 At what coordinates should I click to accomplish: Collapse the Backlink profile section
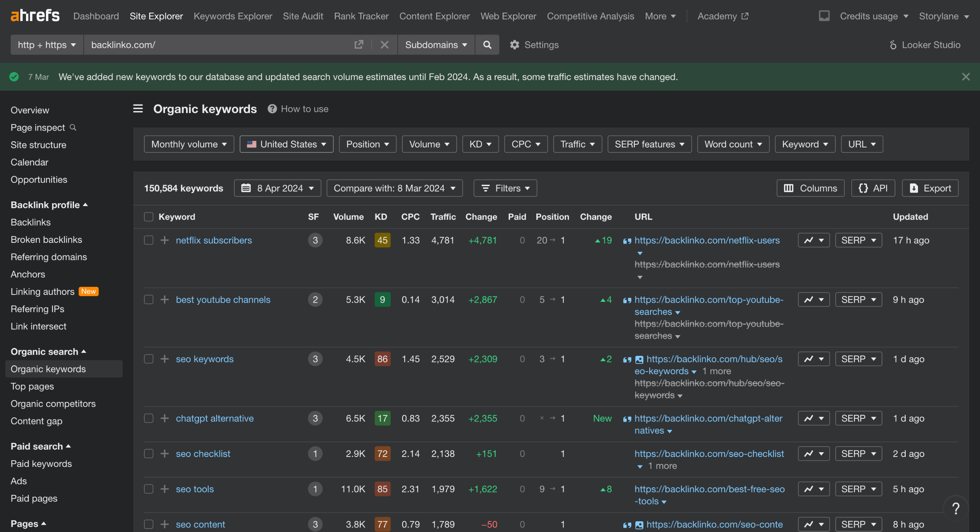[x=49, y=205]
